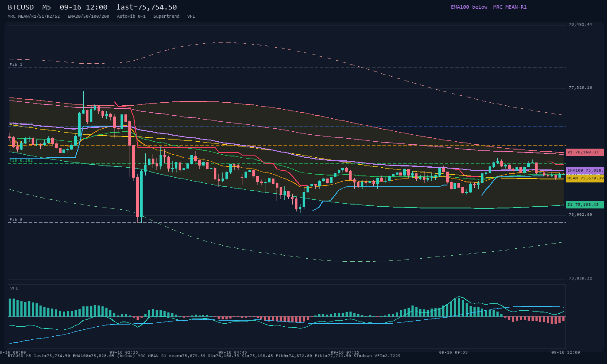Click ST=down in the bottom status line
This screenshot has height=364, width=607.
tap(363, 356)
